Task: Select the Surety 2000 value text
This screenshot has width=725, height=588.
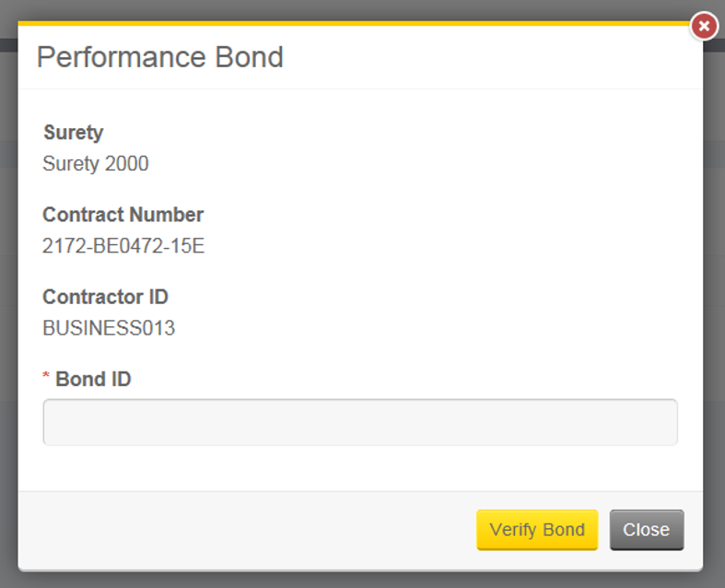Action: pos(96,164)
